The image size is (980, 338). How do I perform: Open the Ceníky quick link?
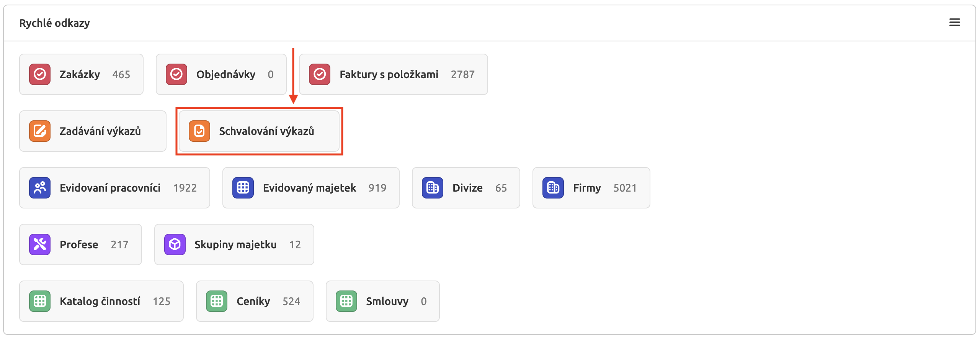click(x=254, y=301)
